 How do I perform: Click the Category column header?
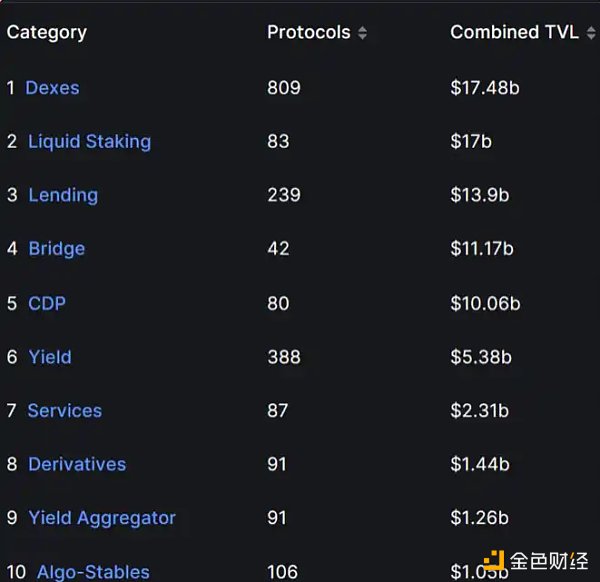click(x=47, y=32)
